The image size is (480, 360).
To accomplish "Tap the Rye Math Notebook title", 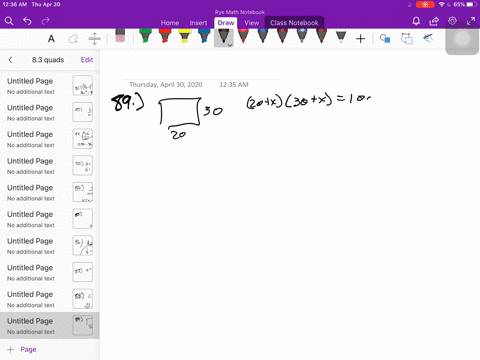I will coord(240,12).
